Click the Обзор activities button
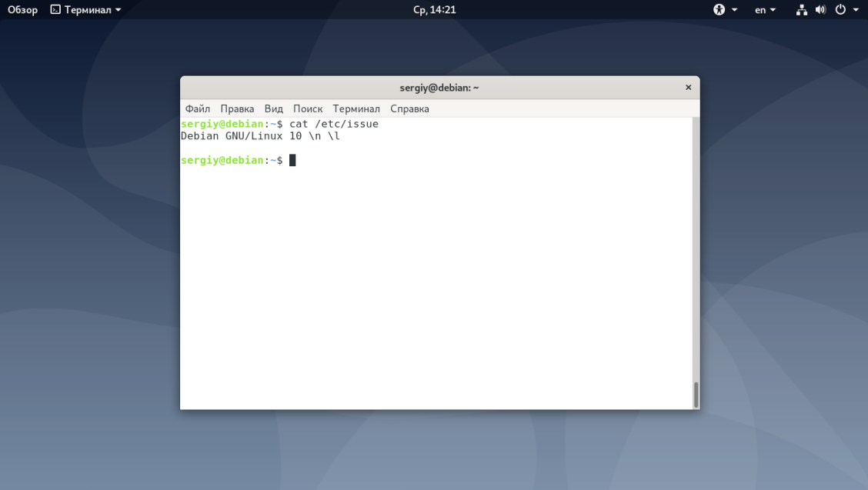 (22, 9)
